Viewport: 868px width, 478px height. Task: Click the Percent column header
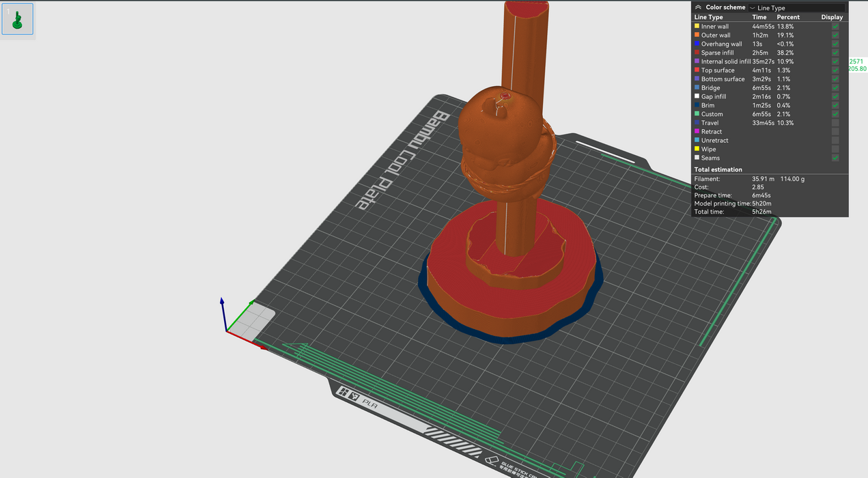(x=787, y=17)
